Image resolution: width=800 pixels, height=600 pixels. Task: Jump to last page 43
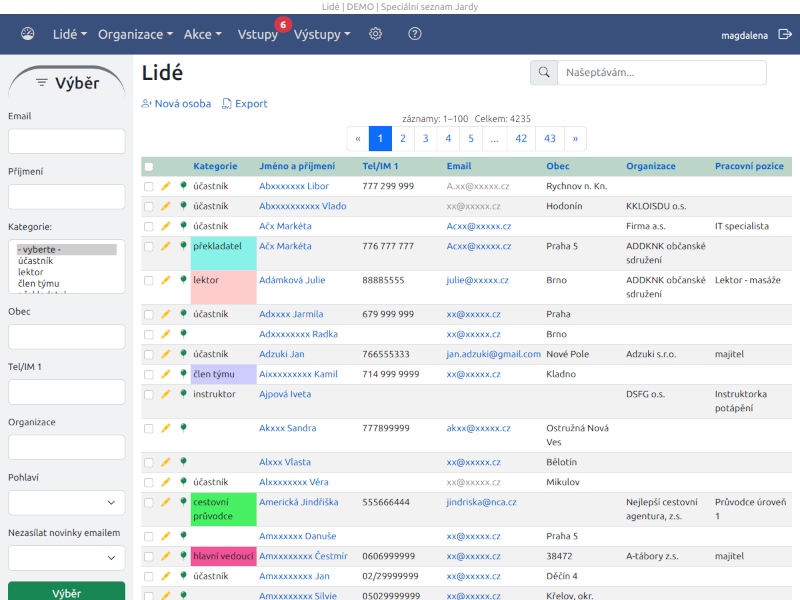[549, 138]
